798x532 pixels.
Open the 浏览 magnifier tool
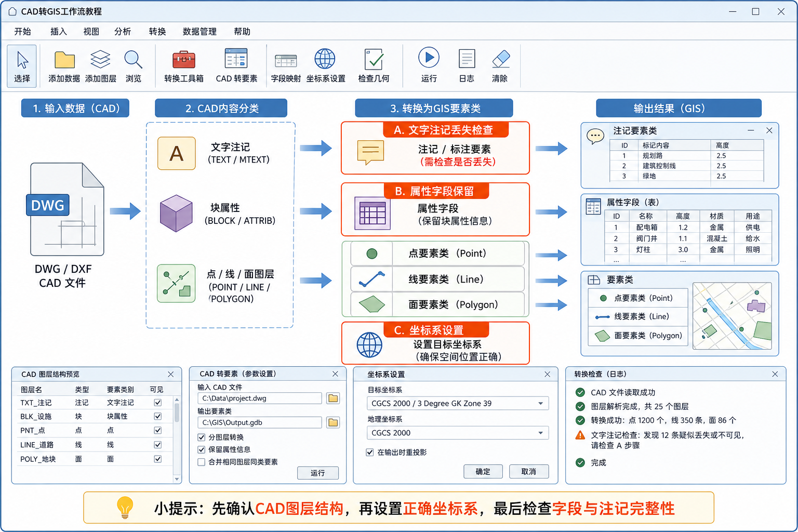[x=134, y=60]
